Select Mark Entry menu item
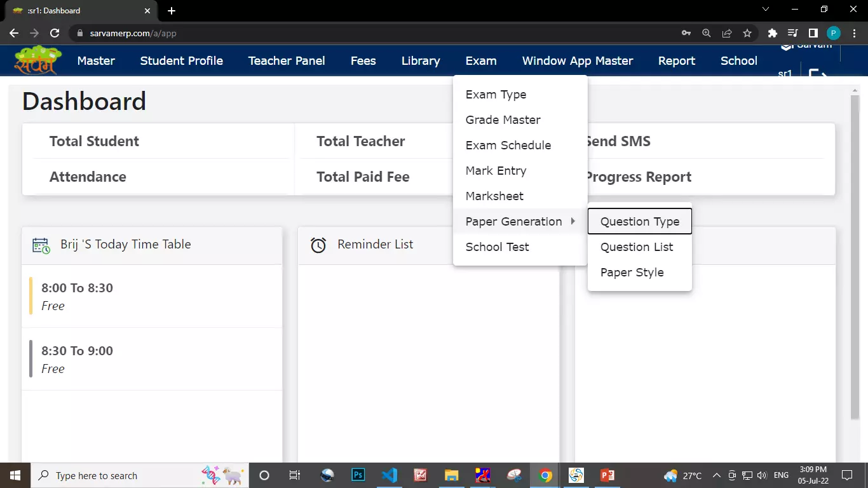Image resolution: width=868 pixels, height=488 pixels. click(496, 170)
